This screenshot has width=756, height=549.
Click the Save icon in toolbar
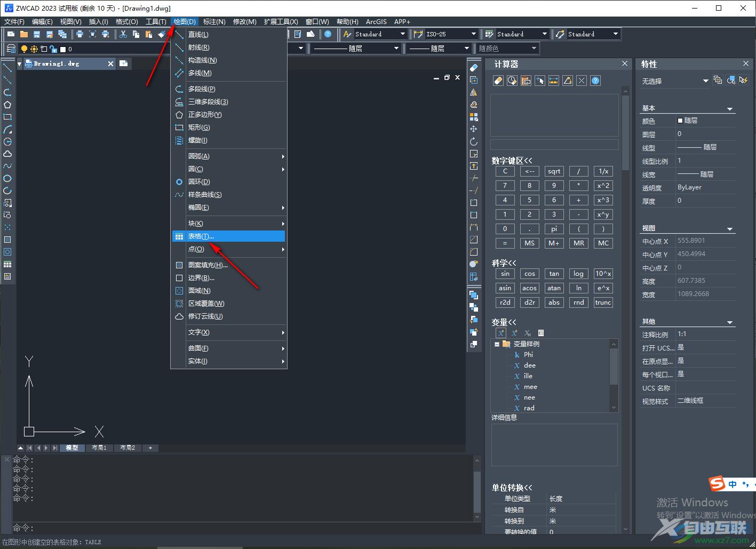coord(36,34)
